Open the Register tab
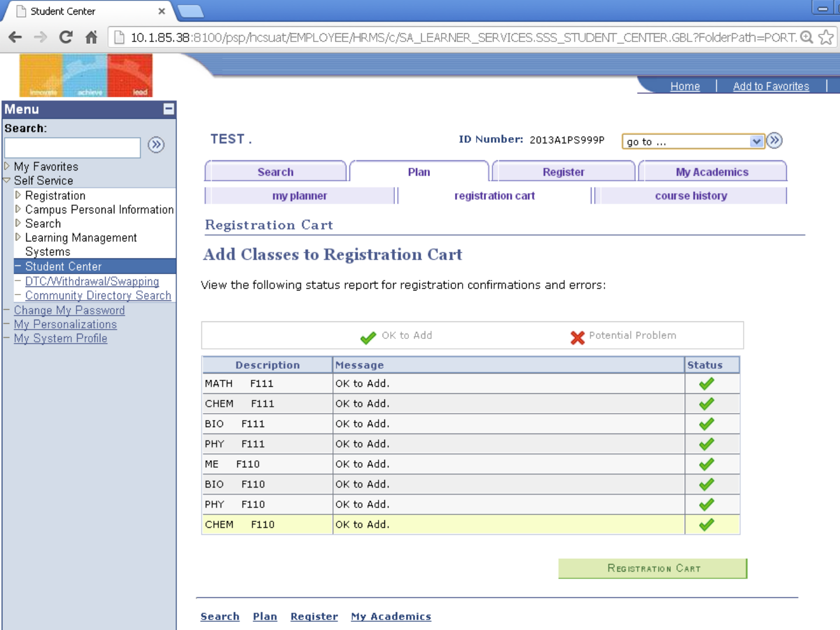 [563, 171]
